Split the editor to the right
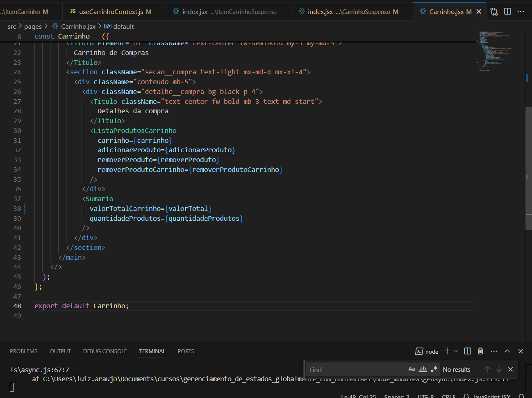This screenshot has height=398, width=532. [x=507, y=11]
